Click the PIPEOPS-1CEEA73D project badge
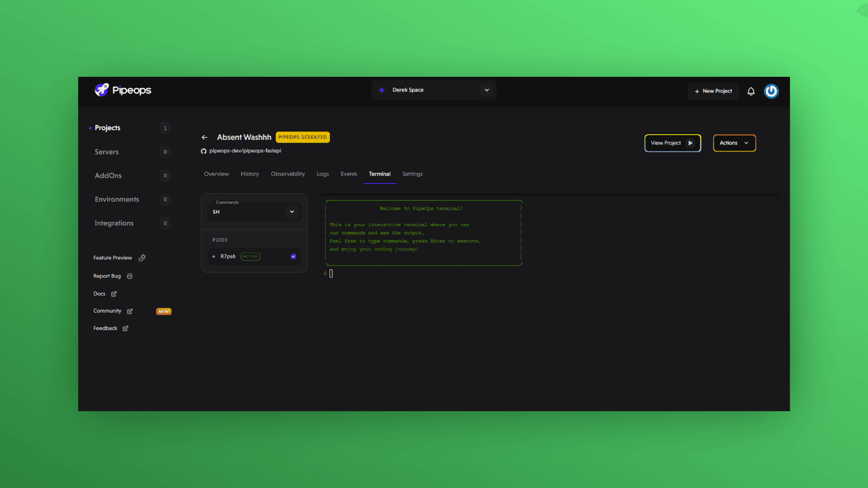Screen dimensions: 868x488 (x=302, y=137)
